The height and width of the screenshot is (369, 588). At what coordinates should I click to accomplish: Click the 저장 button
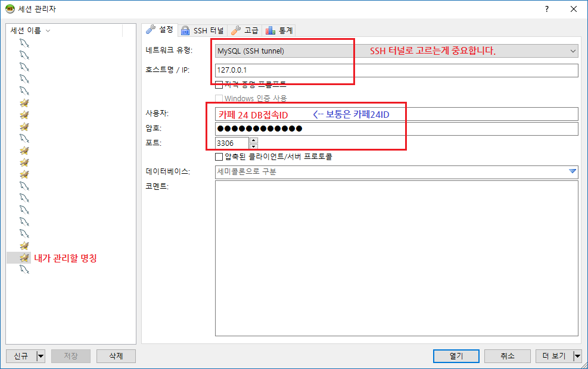click(x=71, y=356)
